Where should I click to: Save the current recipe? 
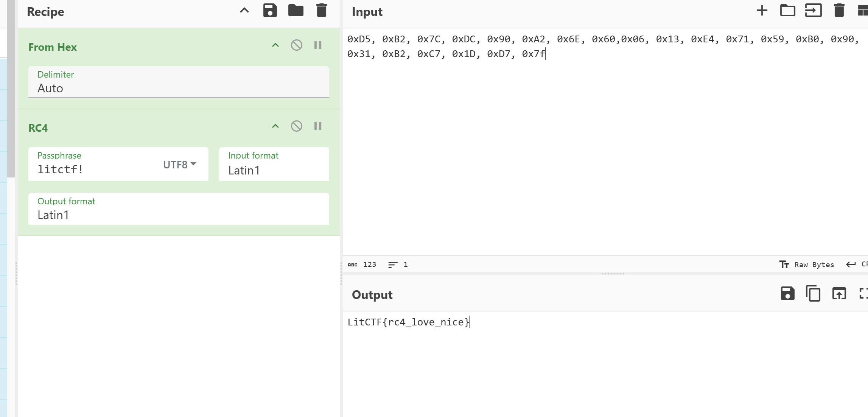click(270, 11)
